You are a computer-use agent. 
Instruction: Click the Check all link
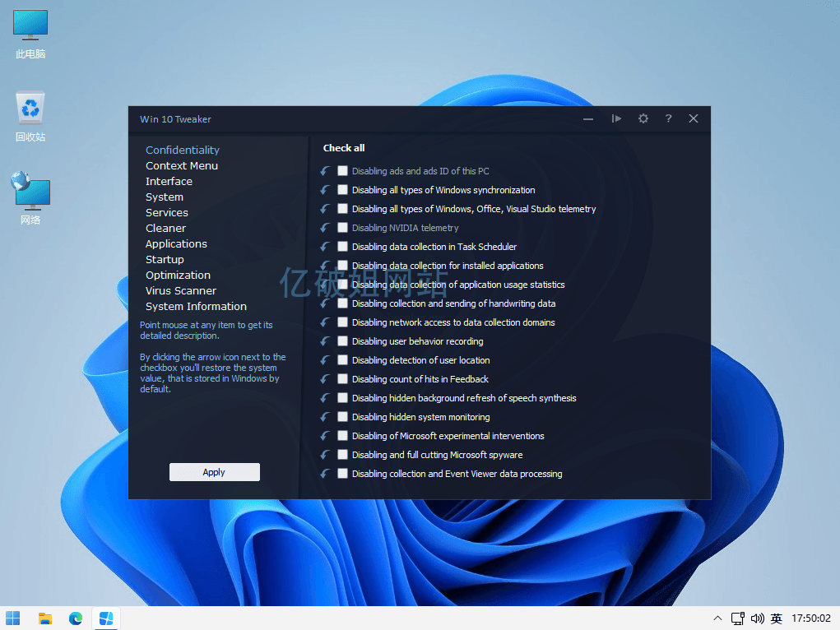[344, 148]
